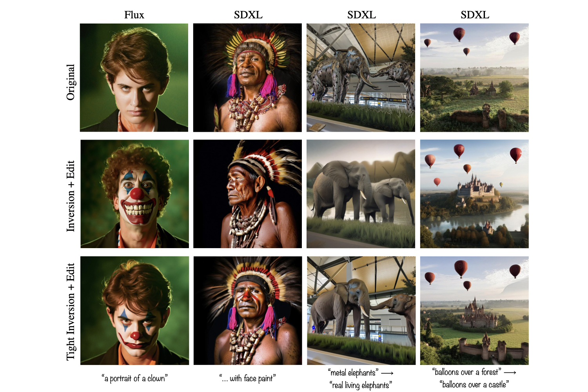The width and height of the screenshot is (588, 392).
Task: Select the Tight Inversion + Edit label
Action: click(x=71, y=312)
